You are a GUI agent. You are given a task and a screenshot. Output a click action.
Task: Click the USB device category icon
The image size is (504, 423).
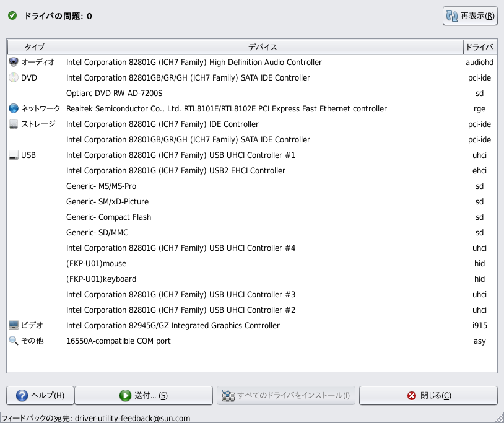click(x=14, y=155)
